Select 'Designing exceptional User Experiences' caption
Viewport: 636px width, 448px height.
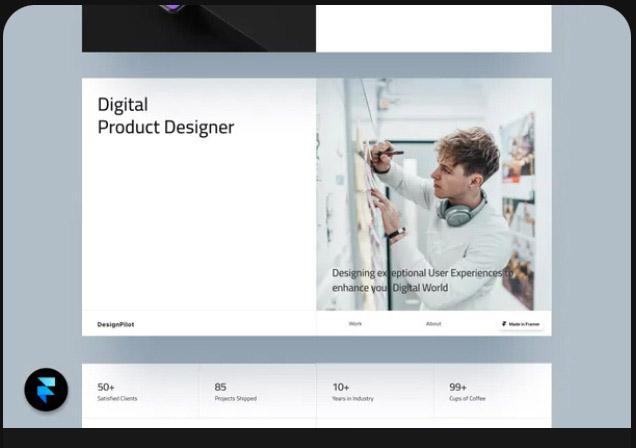[x=422, y=280]
